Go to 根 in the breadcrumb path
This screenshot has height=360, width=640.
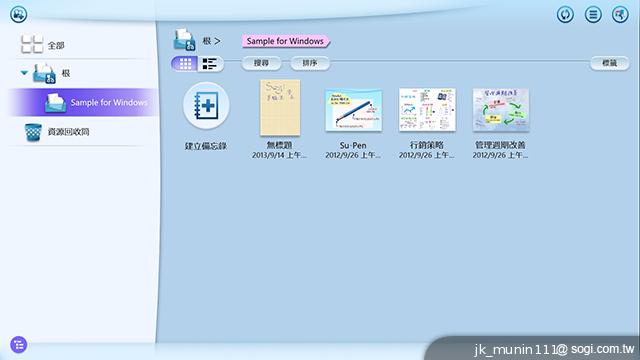(x=207, y=41)
